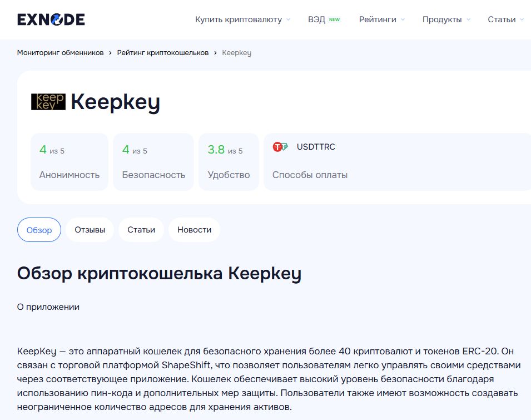
Task: Expand the Купить криптовалюту dropdown arrow
Action: (288, 19)
